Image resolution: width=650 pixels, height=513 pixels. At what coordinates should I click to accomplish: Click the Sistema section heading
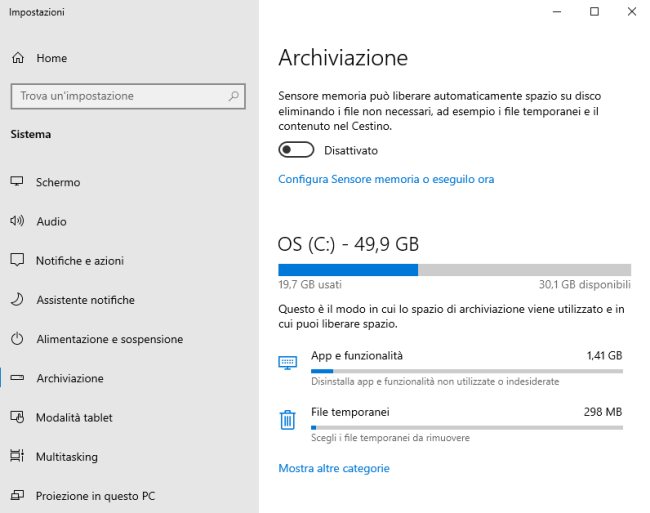coord(31,134)
